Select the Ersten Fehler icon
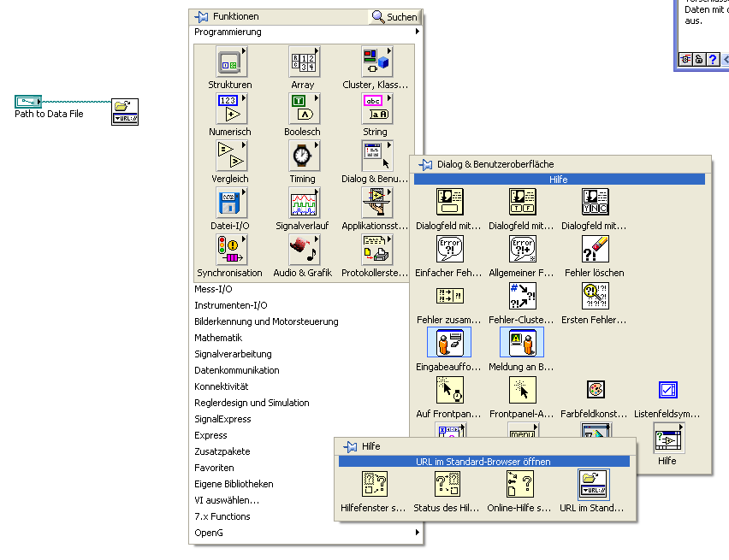Screen dimensions: 729x560 click(596, 296)
